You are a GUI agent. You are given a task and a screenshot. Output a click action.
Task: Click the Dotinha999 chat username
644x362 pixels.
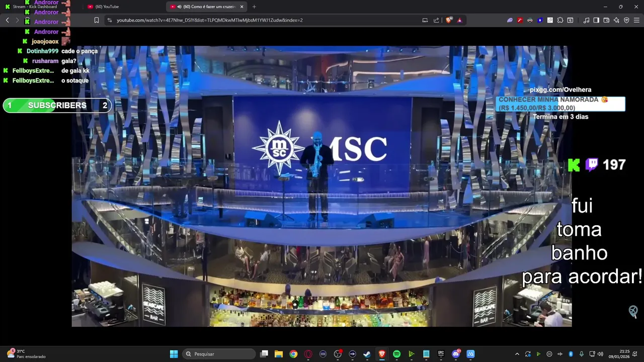click(42, 51)
